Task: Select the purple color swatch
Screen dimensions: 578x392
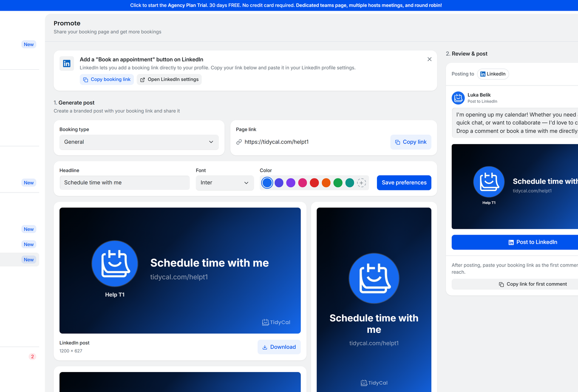Action: [291, 183]
